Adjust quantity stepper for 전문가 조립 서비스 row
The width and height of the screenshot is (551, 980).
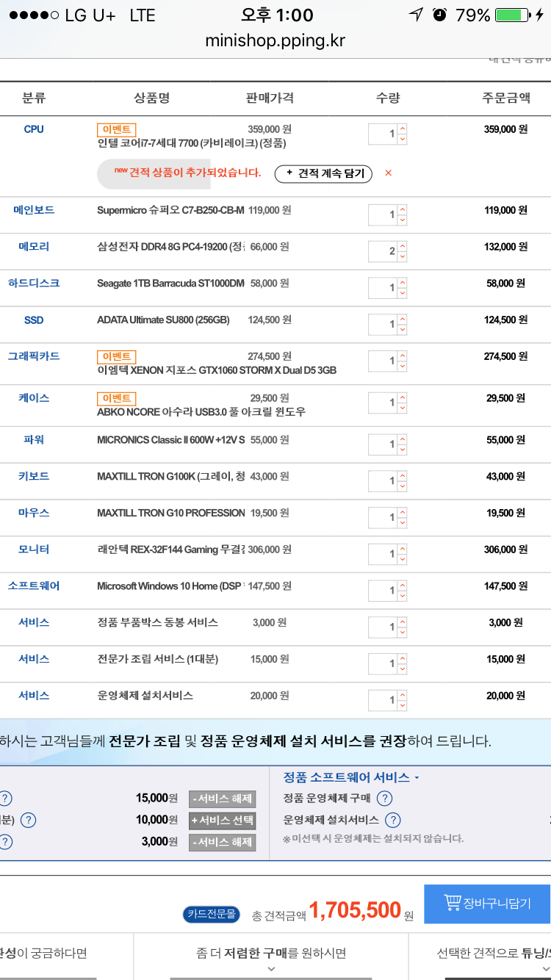403,664
